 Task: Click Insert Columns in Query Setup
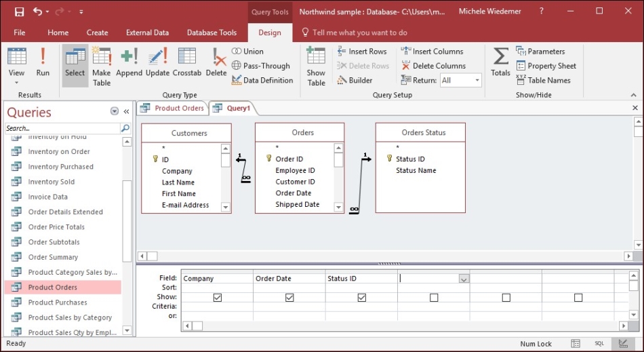pos(432,52)
